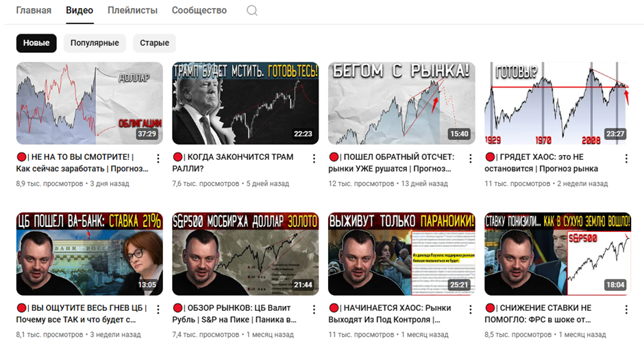
Task: Play the 'ТРАМП БУДЕТ МСТИТЬ' thumbnail
Action: point(245,103)
